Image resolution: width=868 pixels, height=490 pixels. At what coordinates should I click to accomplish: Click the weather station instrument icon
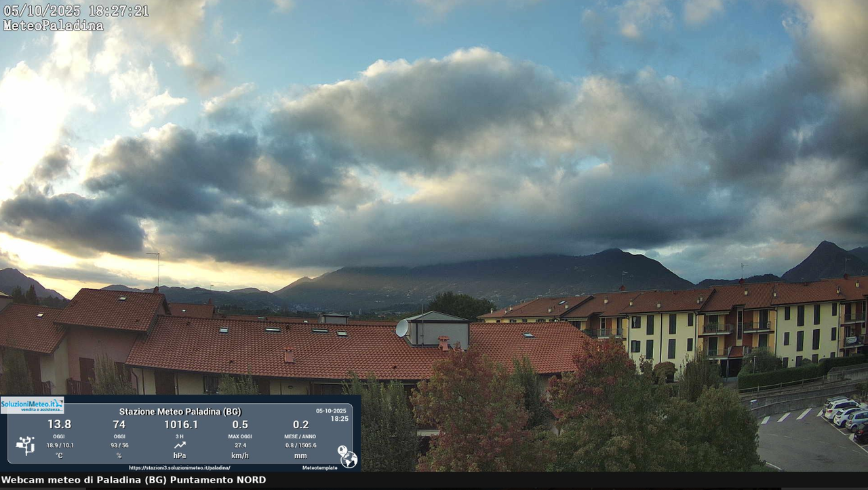pos(25,446)
